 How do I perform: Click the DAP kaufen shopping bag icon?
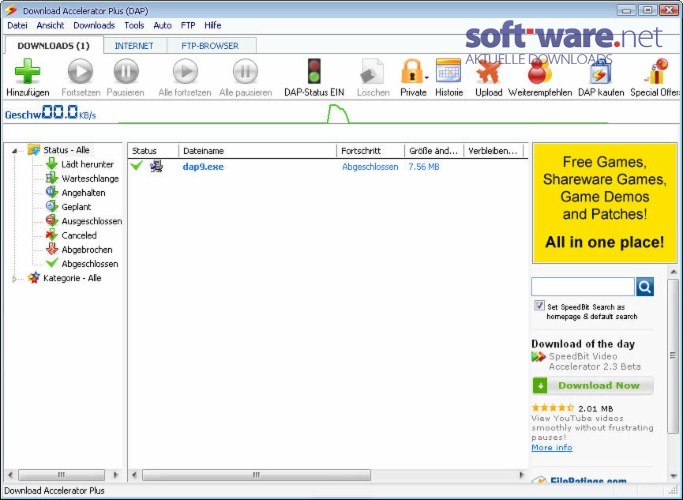[601, 72]
